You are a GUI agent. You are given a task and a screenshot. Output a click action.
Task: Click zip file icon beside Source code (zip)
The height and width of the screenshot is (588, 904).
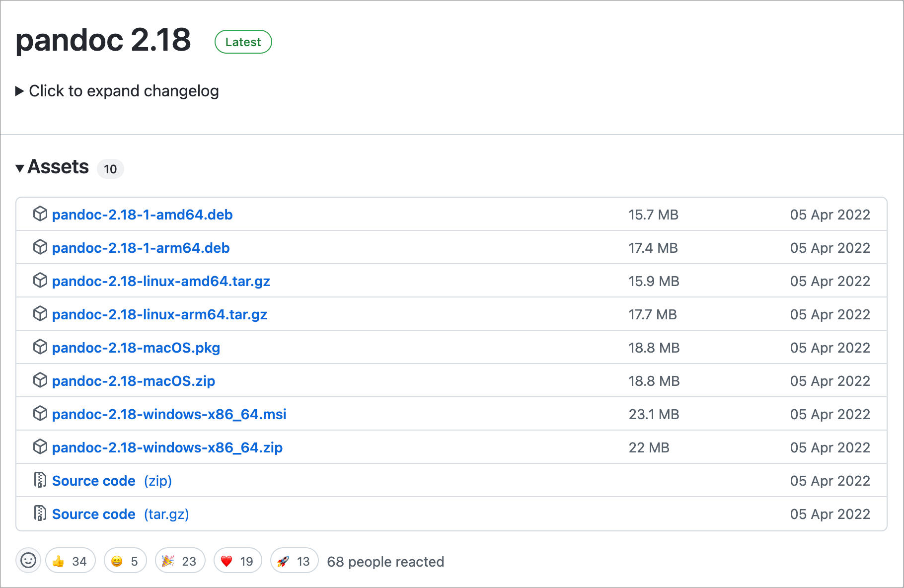pos(40,480)
